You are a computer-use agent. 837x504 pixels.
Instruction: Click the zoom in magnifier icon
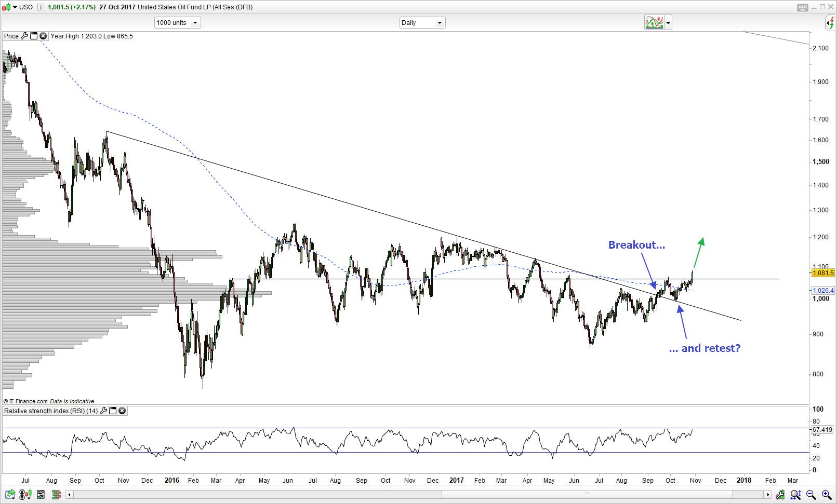826,495
